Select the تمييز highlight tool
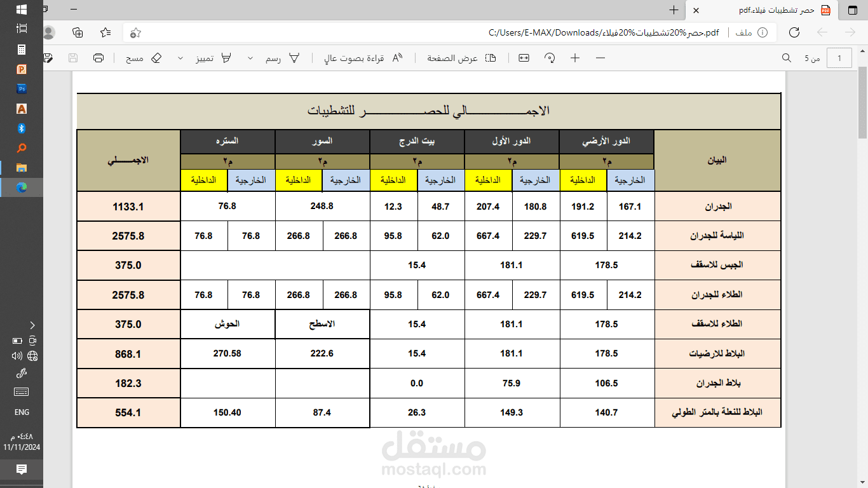This screenshot has height=488, width=868. 214,58
